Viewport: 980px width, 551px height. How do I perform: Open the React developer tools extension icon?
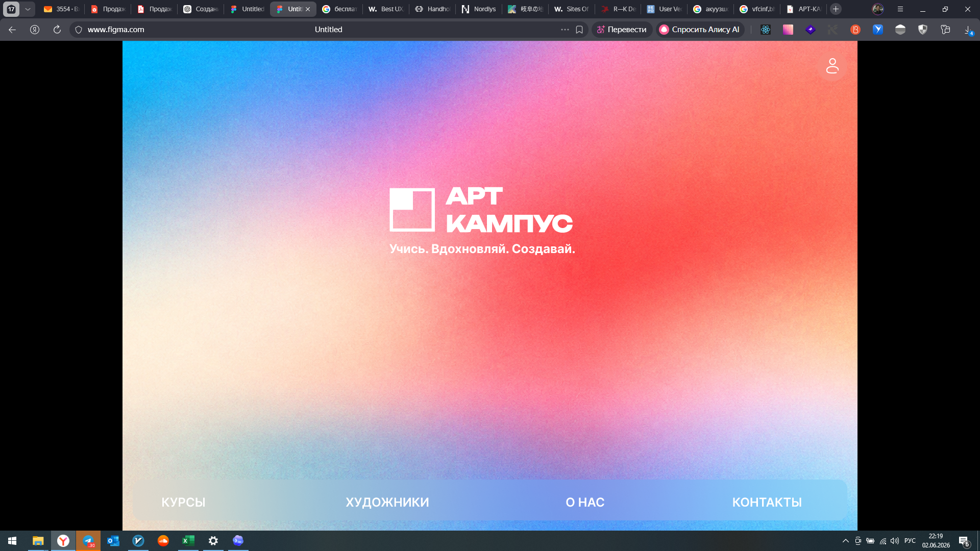point(765,30)
